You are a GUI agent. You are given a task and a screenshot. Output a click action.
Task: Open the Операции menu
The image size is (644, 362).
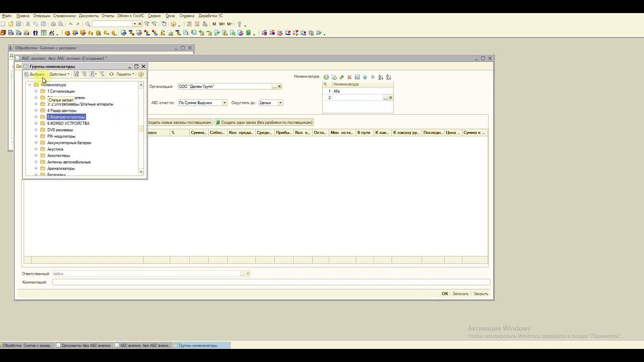pyautogui.click(x=42, y=16)
